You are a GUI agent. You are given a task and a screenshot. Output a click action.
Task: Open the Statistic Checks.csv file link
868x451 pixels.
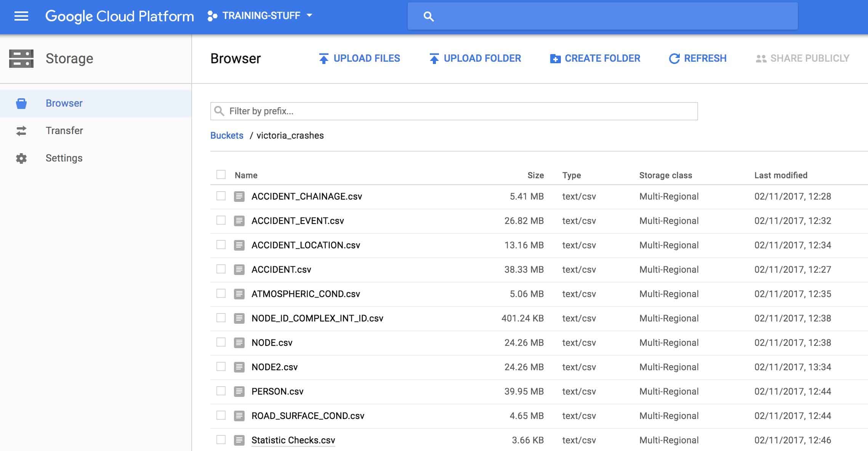point(293,440)
